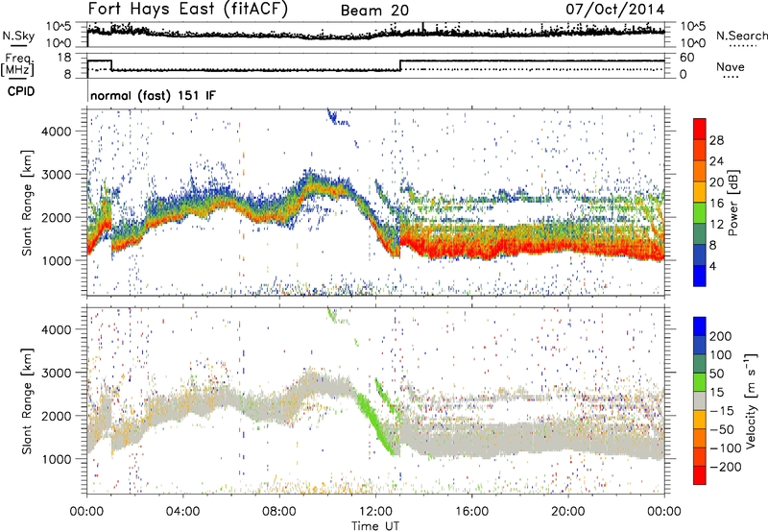
Task: Click the 'normal (fast) 151 IF' text
Action: click(x=153, y=95)
